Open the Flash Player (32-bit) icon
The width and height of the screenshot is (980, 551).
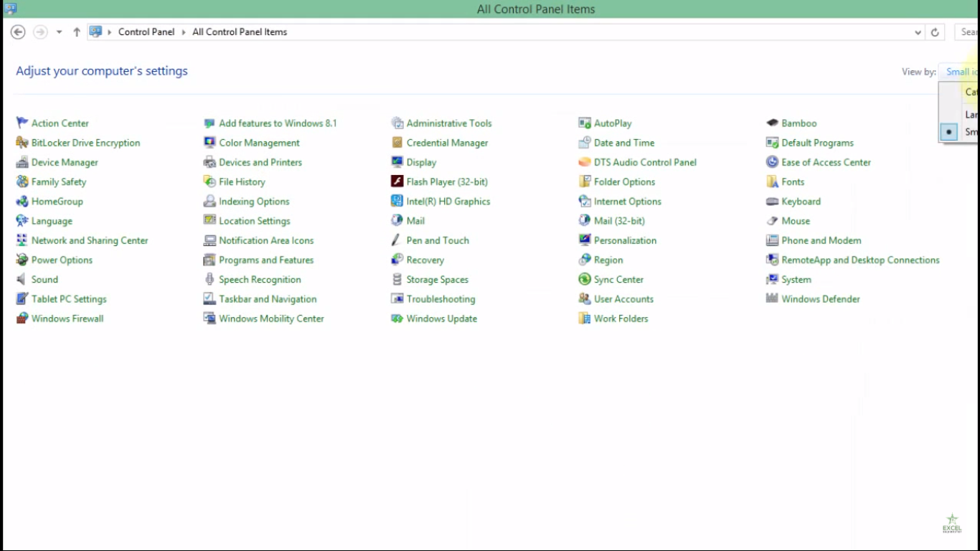(x=397, y=182)
